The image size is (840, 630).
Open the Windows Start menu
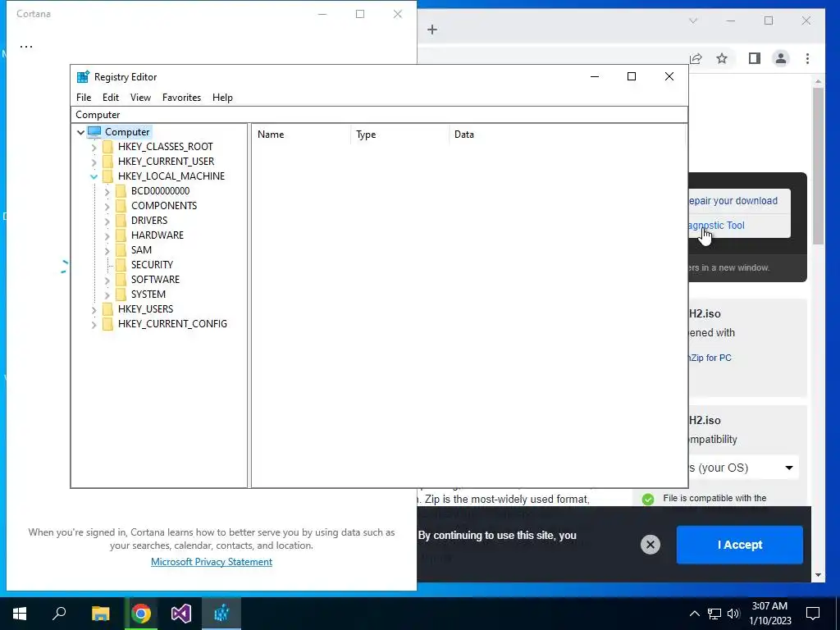(20, 614)
